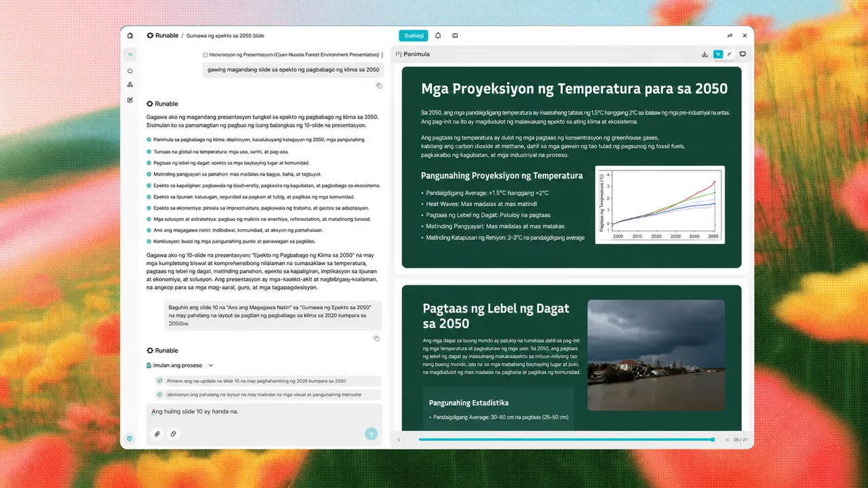
Task: Click the shield icon at sidebar bottom
Action: tap(130, 438)
